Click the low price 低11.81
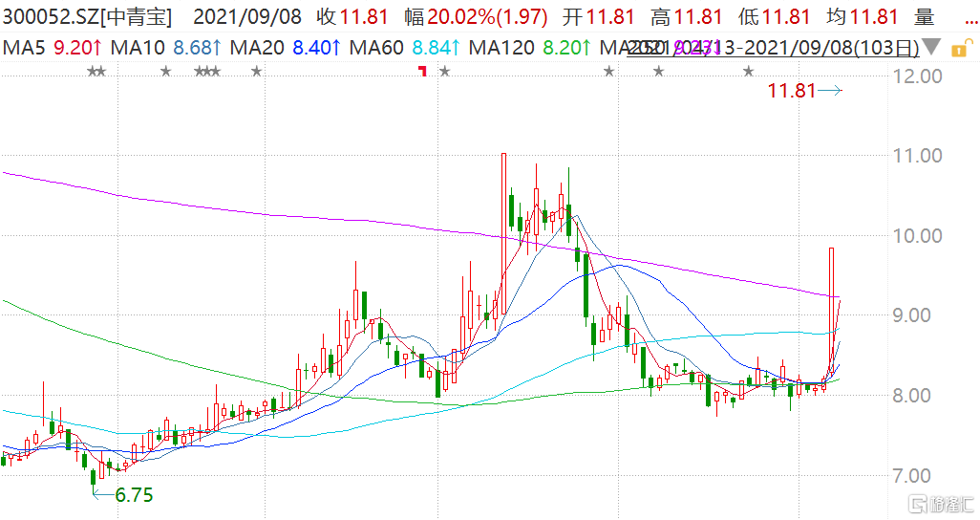The height and width of the screenshot is (520, 980). 775,17
